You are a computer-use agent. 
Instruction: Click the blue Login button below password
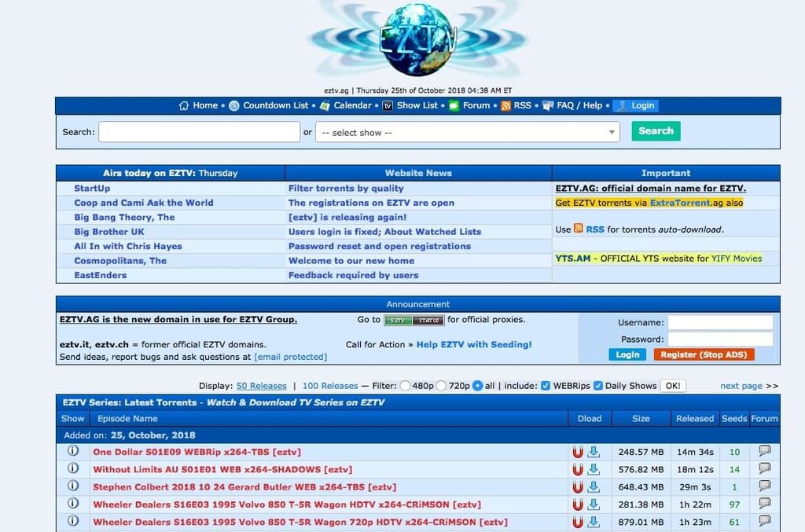(x=627, y=354)
